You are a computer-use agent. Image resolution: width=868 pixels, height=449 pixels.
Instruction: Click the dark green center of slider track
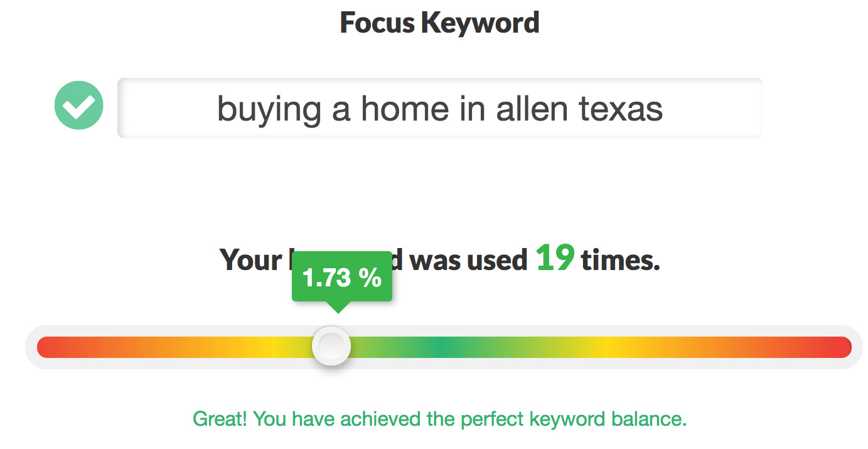[444, 347]
